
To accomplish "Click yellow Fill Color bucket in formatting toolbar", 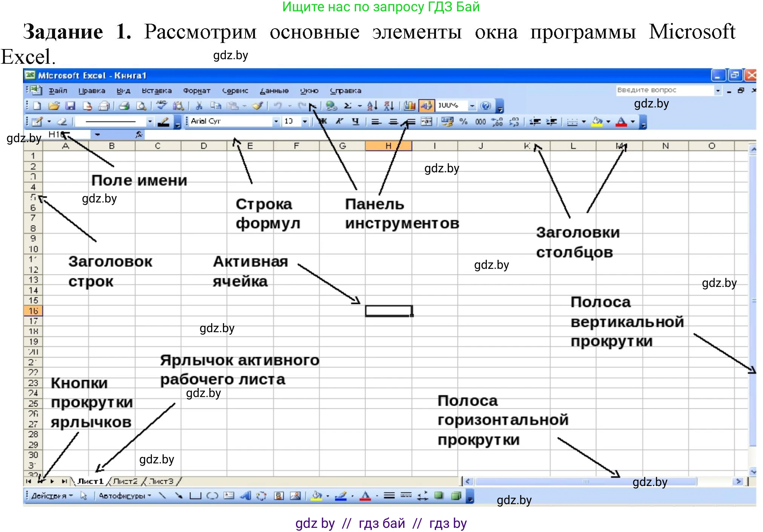I will click(x=597, y=122).
